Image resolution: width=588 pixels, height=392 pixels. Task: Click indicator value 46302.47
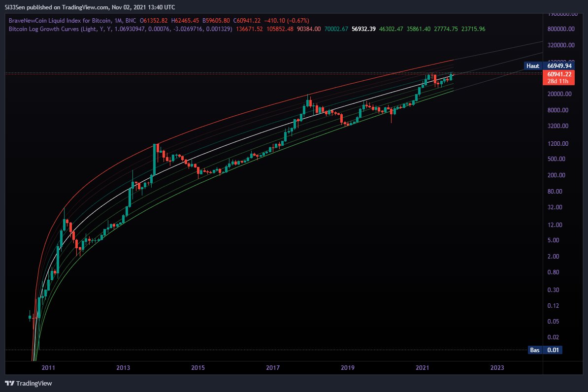391,29
